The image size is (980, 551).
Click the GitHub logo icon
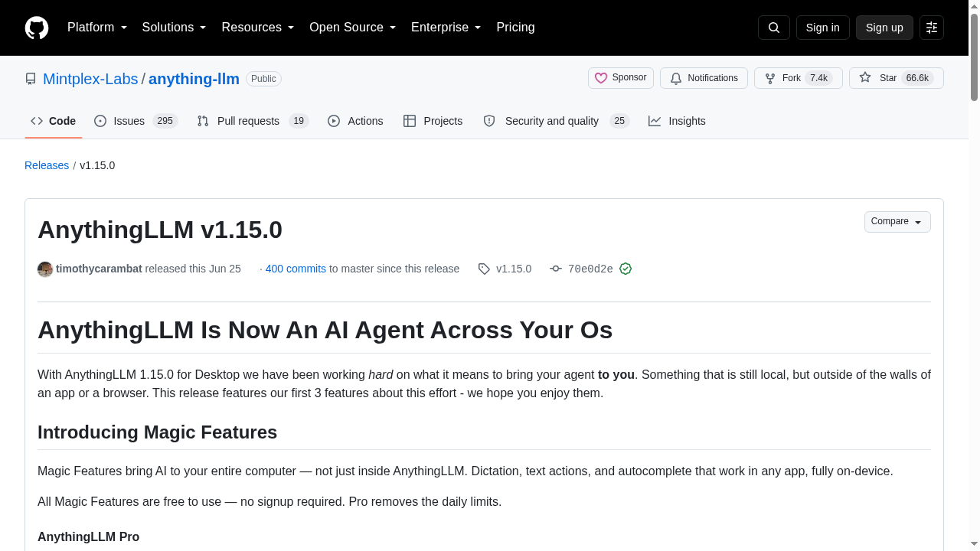(37, 28)
